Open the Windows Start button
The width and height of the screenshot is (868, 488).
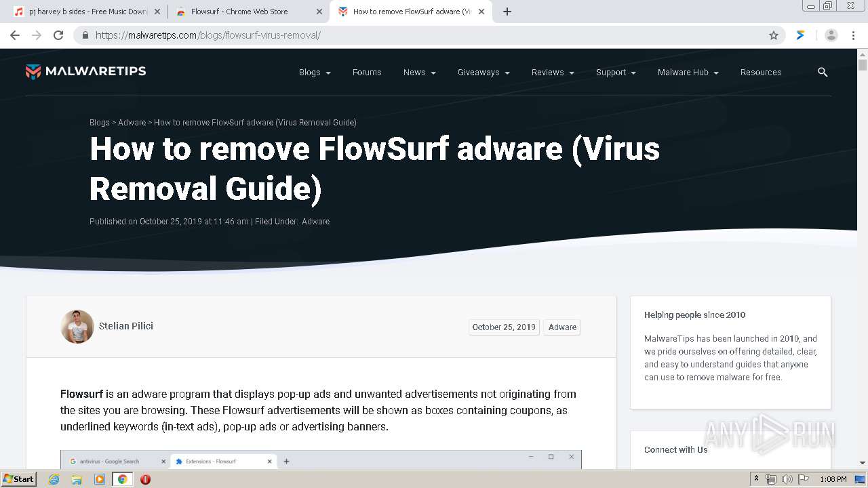click(19, 479)
